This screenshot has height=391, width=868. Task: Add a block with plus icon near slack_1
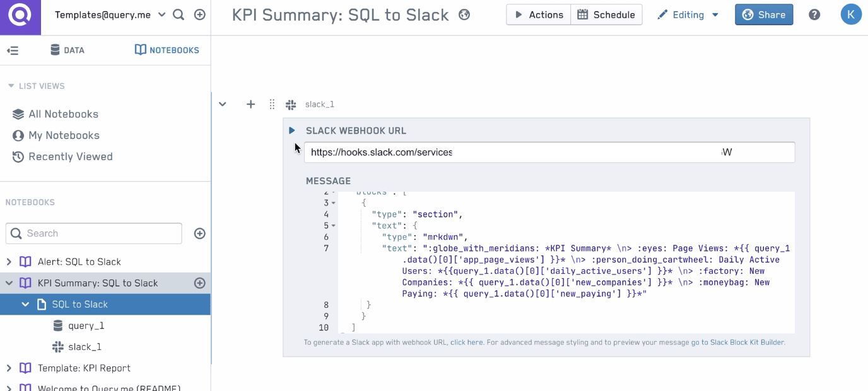(x=250, y=104)
